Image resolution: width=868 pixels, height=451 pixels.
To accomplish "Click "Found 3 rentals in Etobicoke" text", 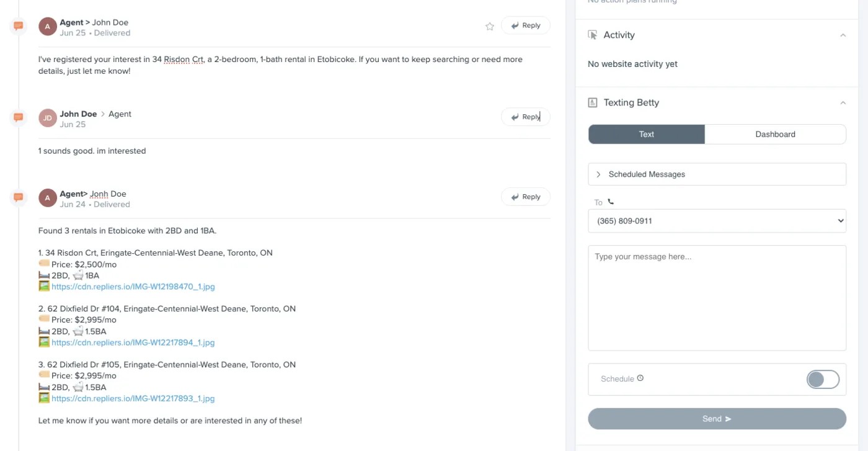I will click(x=127, y=231).
